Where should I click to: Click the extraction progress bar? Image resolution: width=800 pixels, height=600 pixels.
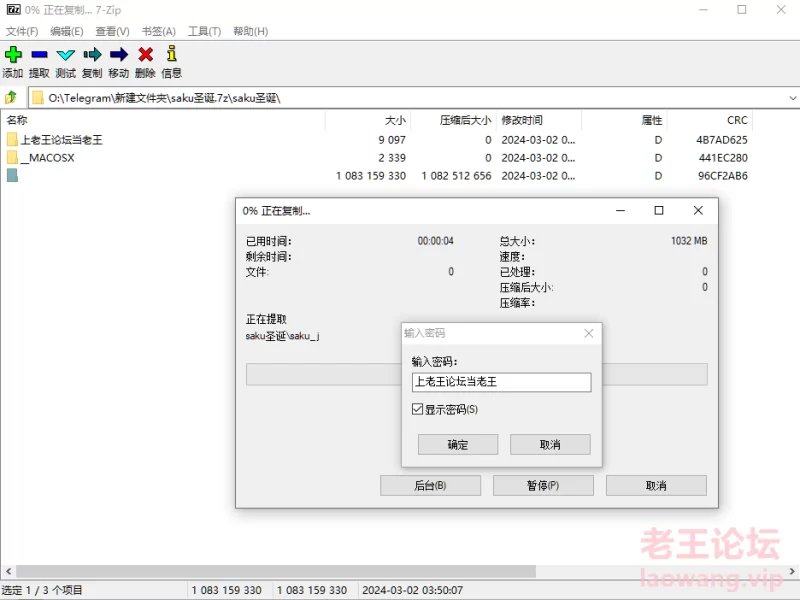click(x=477, y=374)
